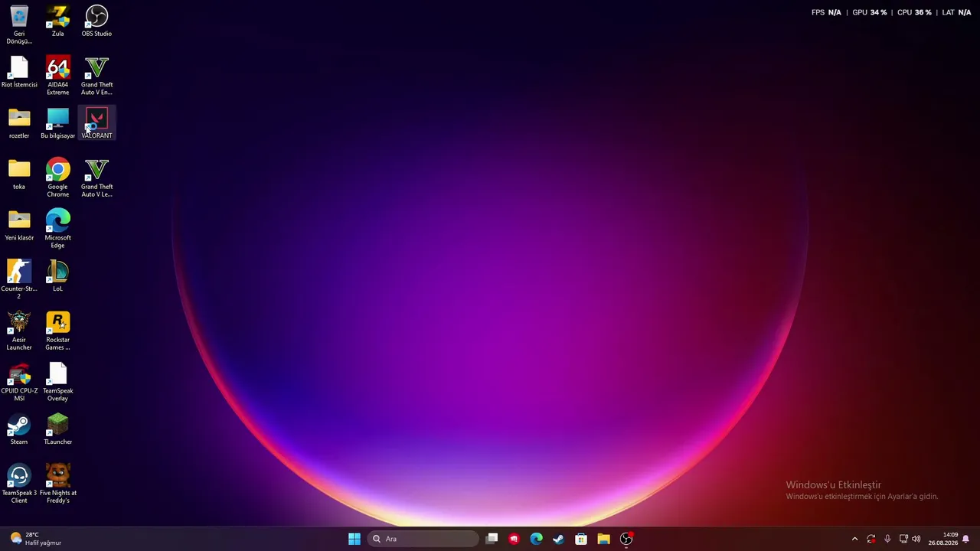
Task: Click the sync update icon in tray
Action: 871,539
